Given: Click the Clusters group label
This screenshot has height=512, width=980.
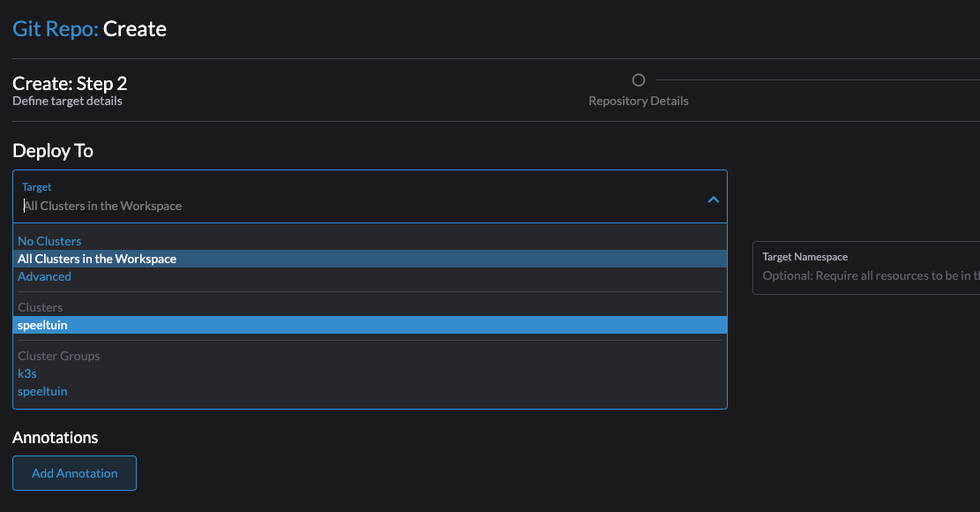Looking at the screenshot, I should pos(40,306).
